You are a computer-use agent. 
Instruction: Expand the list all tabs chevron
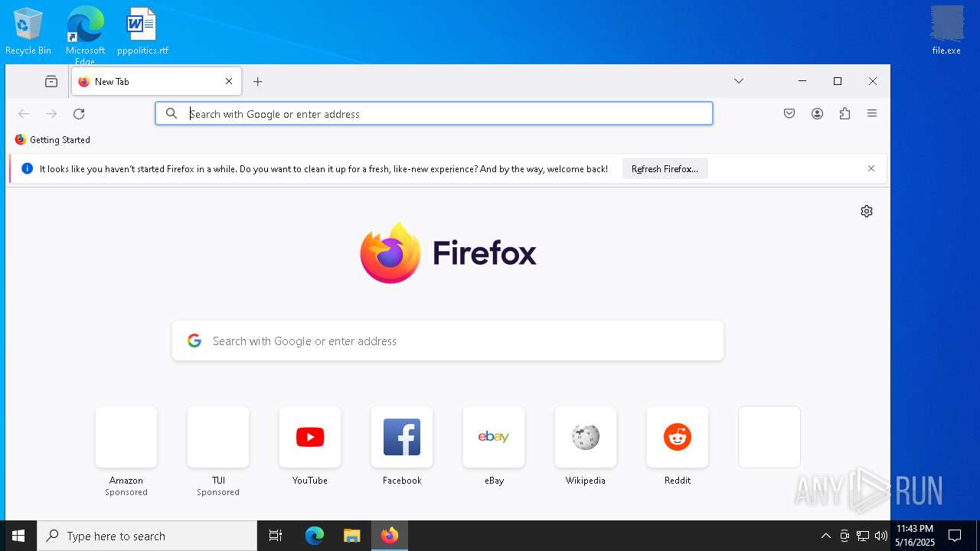coord(739,81)
